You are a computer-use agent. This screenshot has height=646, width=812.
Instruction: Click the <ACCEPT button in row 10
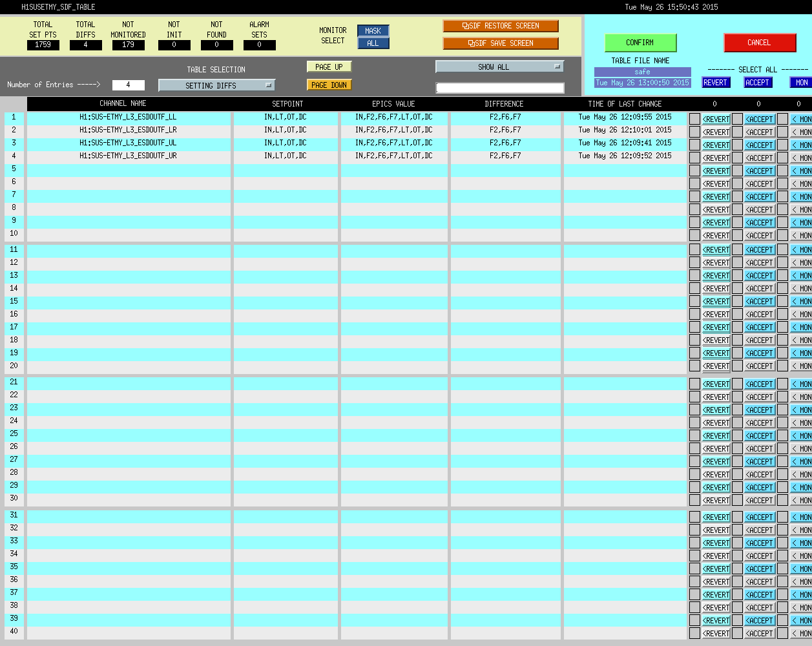pos(760,236)
